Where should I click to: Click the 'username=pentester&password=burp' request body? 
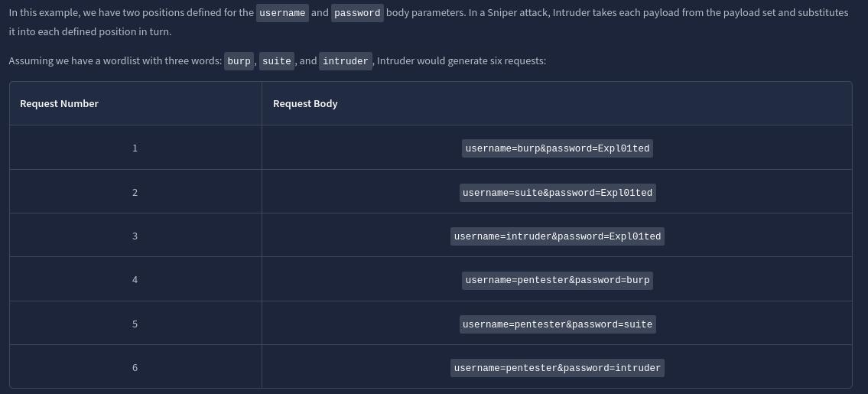[x=557, y=280]
